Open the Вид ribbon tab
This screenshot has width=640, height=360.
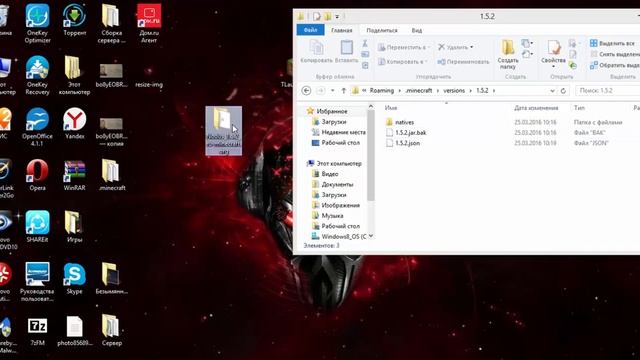coord(417,30)
